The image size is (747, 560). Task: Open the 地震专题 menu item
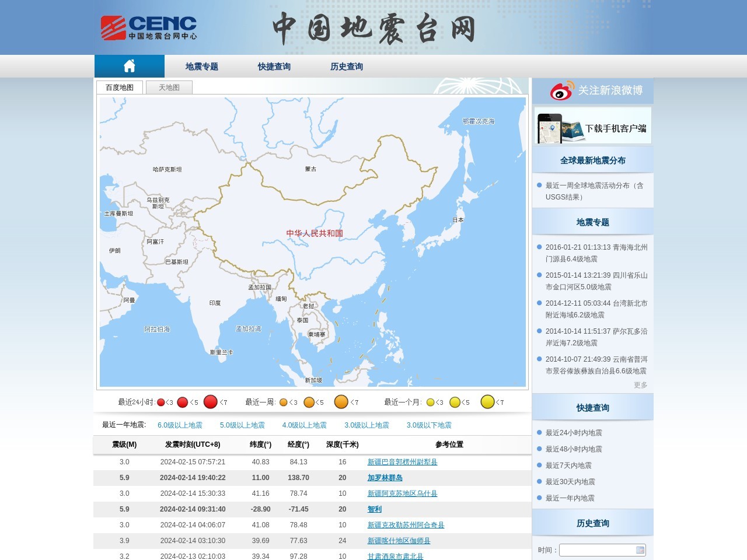pos(202,66)
